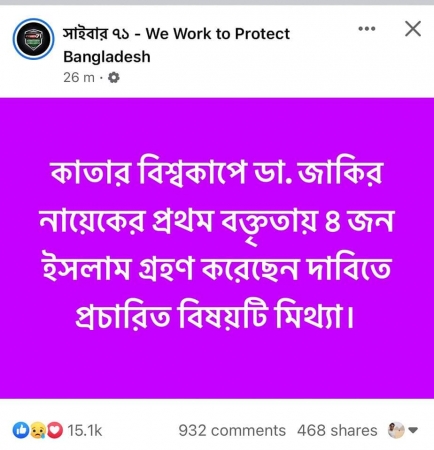Expand the dropdown arrow beside the small avatar
434x450 pixels.
[x=413, y=430]
